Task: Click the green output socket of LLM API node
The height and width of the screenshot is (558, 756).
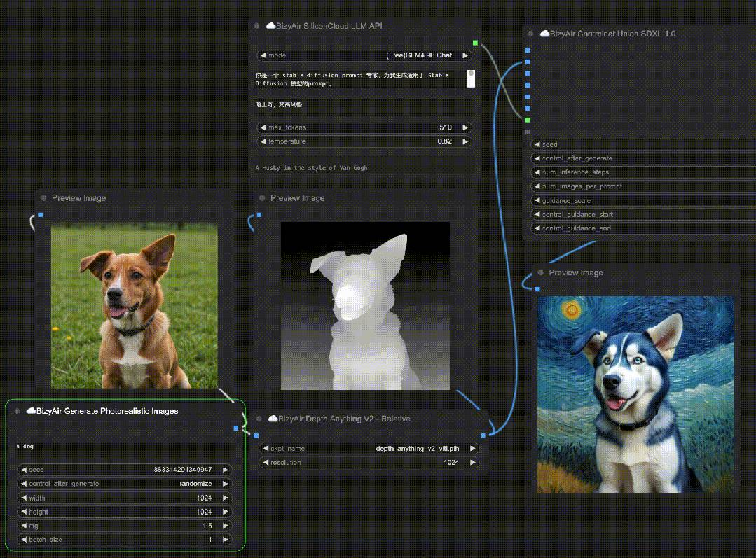Action: click(x=476, y=43)
